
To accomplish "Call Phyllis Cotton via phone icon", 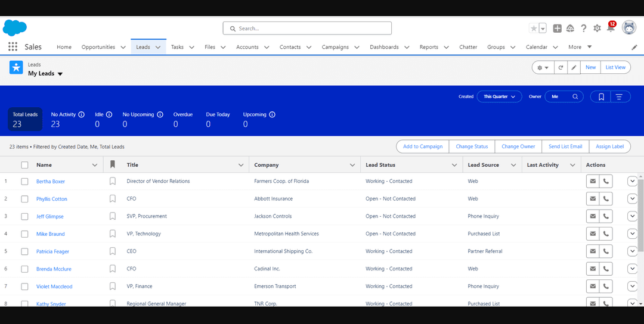I will tap(606, 199).
